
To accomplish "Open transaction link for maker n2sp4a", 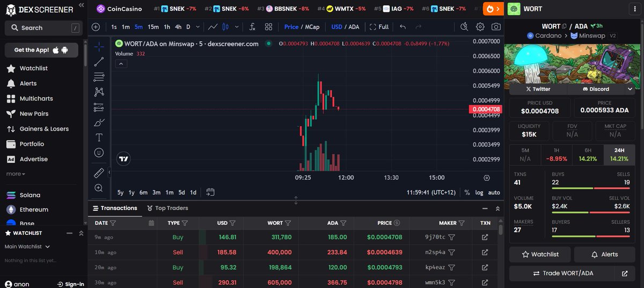I will (x=485, y=252).
